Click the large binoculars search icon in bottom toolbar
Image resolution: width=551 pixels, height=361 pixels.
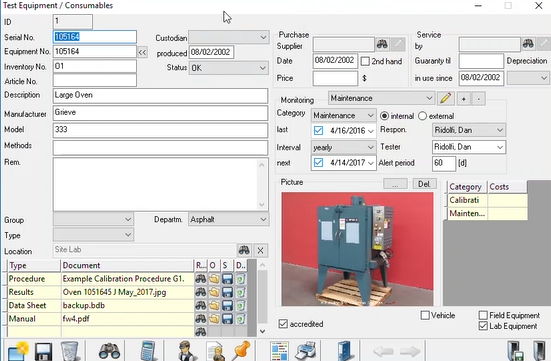(x=109, y=351)
